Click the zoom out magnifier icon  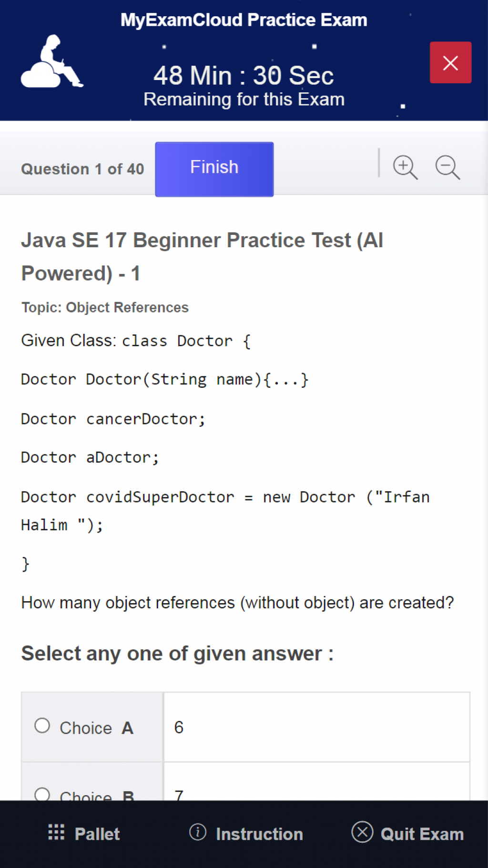click(447, 167)
